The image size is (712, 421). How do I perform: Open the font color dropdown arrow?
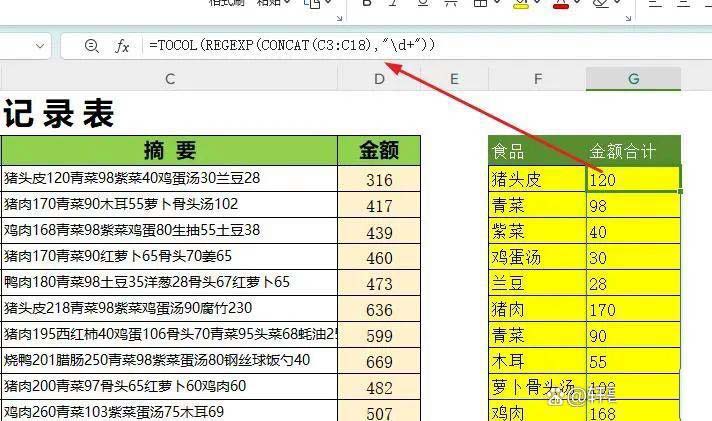coord(579,4)
